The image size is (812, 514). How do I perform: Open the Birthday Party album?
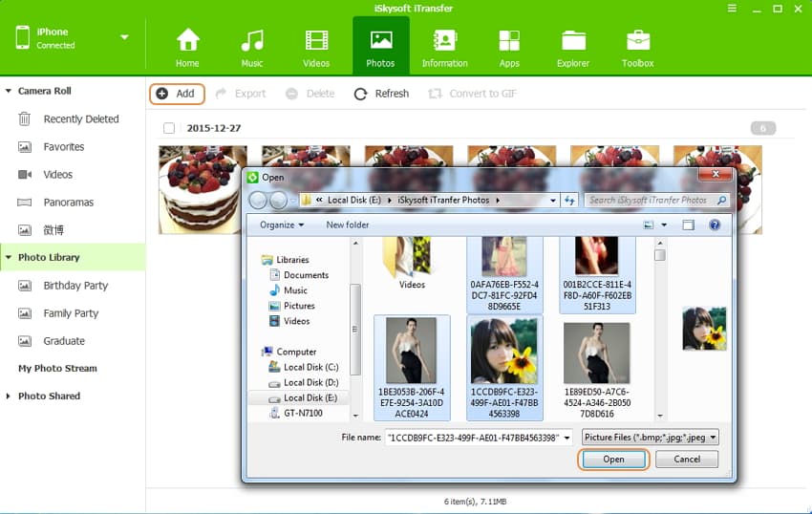pyautogui.click(x=75, y=286)
